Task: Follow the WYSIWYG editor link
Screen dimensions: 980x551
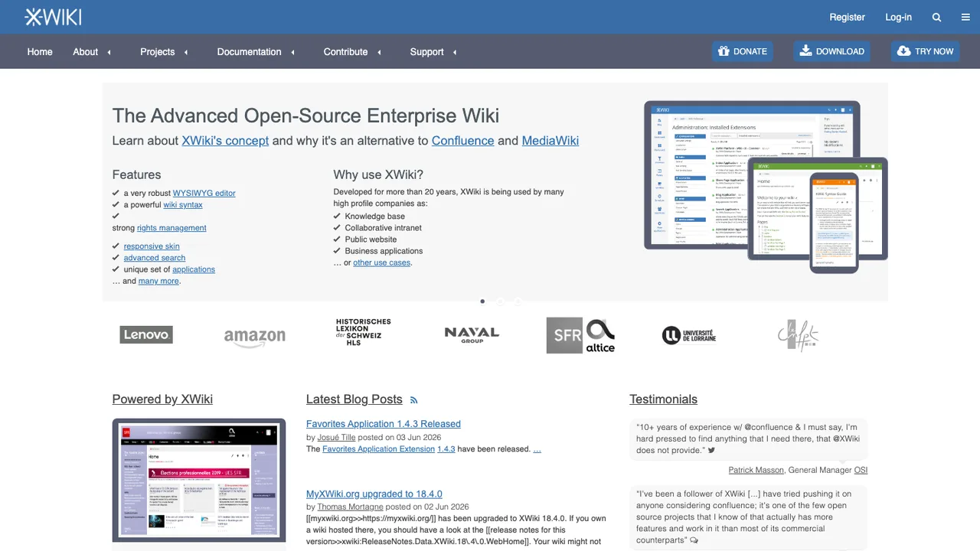Action: (x=204, y=194)
